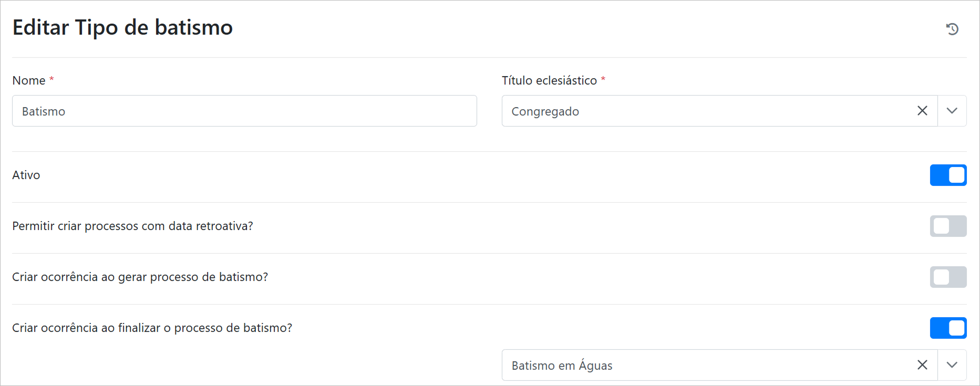Viewport: 980px width, 386px height.
Task: Click the 'Editar Tipo de batismo' heading
Action: [x=122, y=27]
